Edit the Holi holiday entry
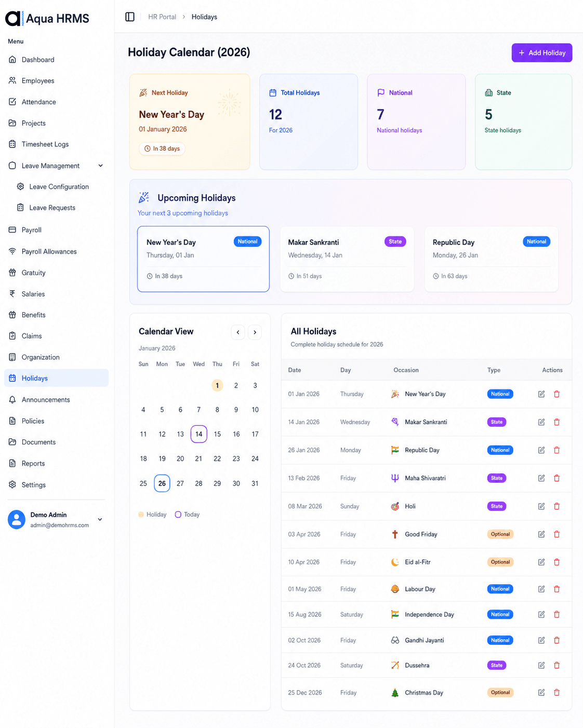 point(541,506)
